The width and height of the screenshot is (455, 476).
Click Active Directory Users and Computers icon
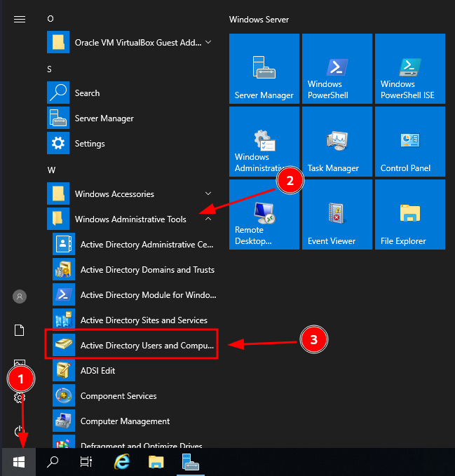(x=64, y=345)
